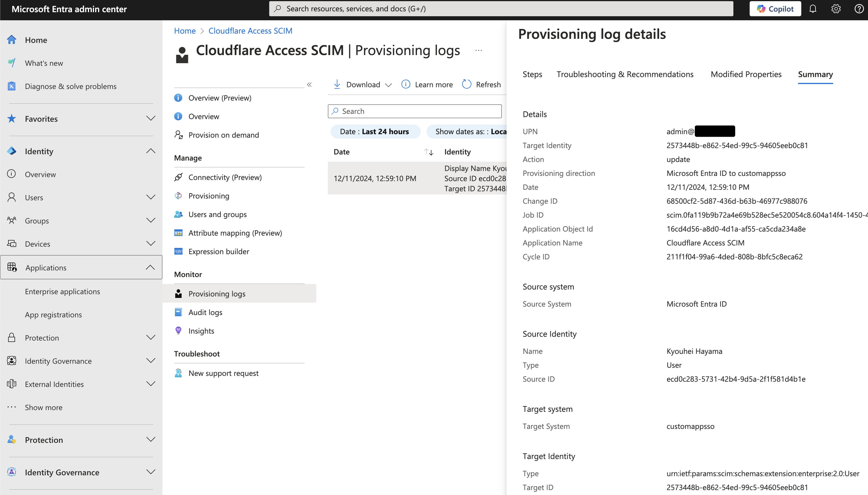Click the Copilot button

tap(775, 9)
